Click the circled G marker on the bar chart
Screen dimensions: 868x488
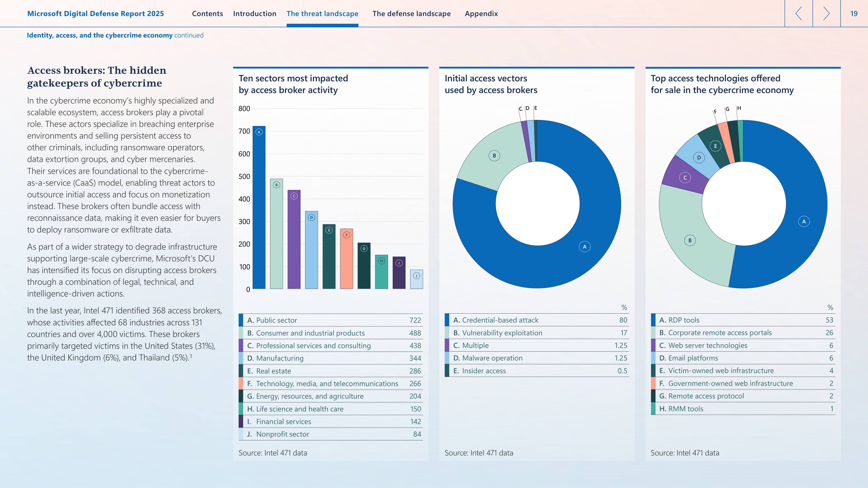coord(364,249)
